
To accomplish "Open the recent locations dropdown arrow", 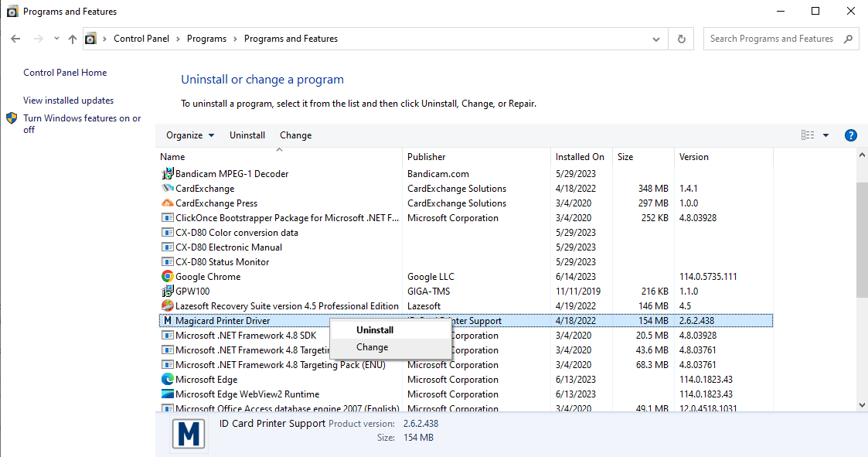I will [x=56, y=39].
